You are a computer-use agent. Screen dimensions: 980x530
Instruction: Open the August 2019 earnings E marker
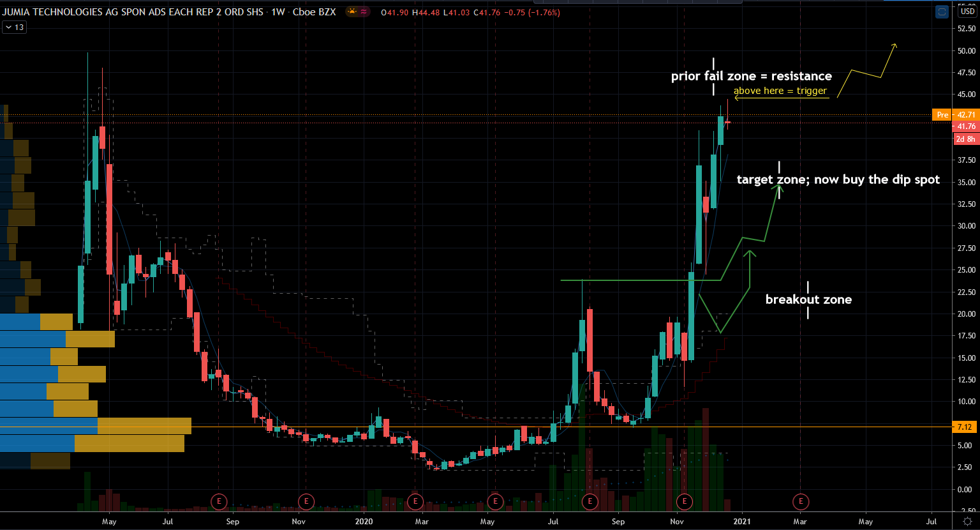point(219,501)
